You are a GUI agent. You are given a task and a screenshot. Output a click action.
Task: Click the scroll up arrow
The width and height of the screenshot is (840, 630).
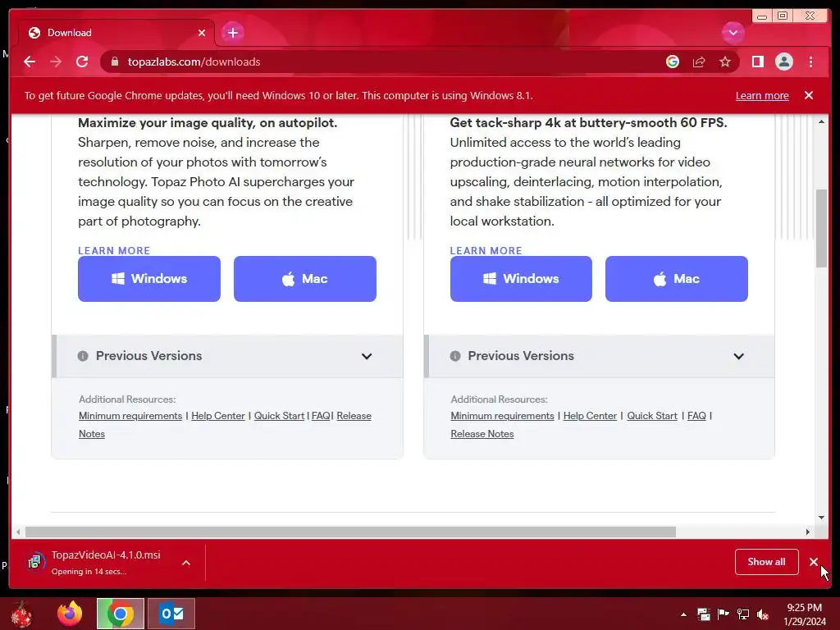click(x=821, y=122)
